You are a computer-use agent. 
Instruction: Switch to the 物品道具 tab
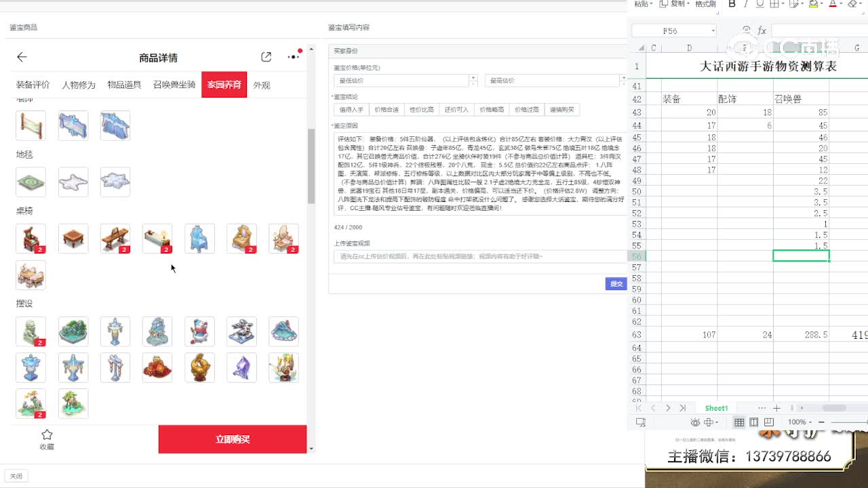(x=124, y=85)
